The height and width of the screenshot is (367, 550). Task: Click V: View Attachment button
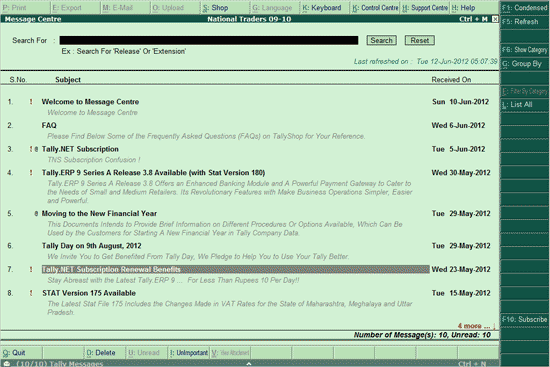click(x=230, y=353)
